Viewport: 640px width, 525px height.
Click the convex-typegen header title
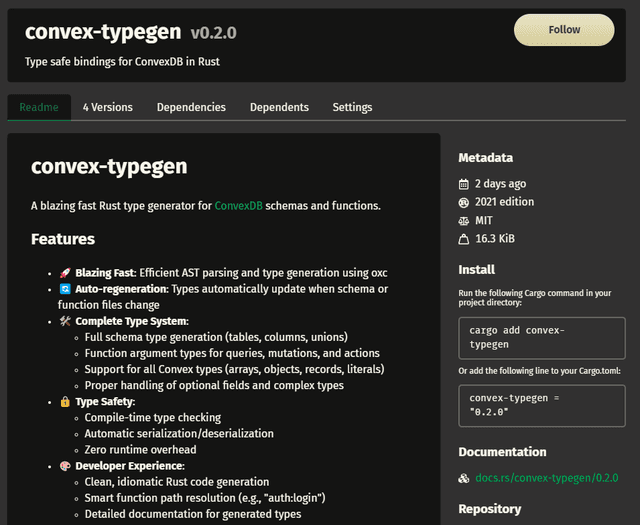[103, 32]
